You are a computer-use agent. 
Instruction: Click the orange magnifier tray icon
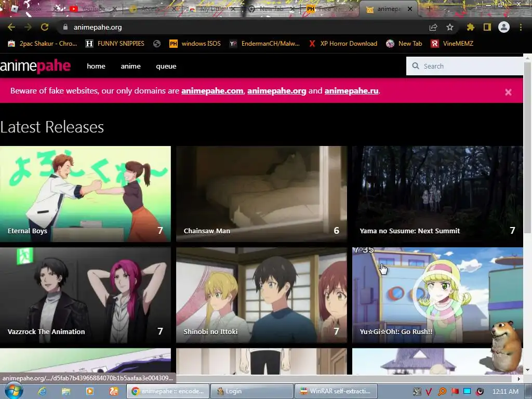click(x=442, y=392)
